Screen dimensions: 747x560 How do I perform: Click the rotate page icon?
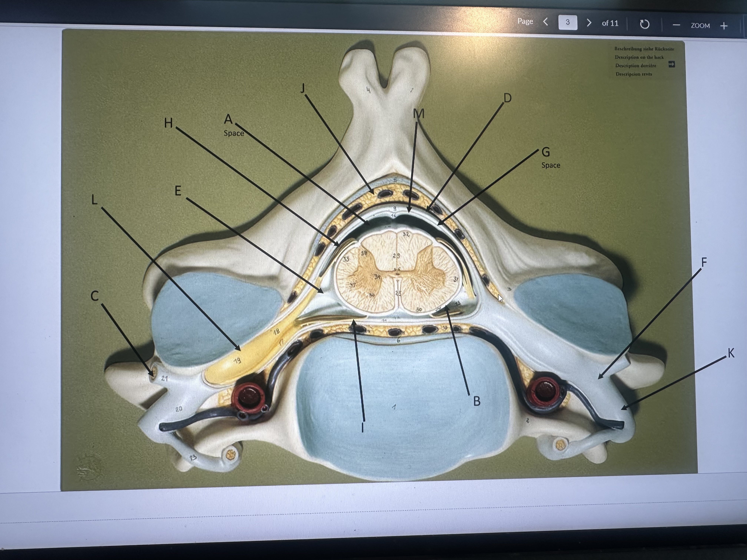coord(644,24)
